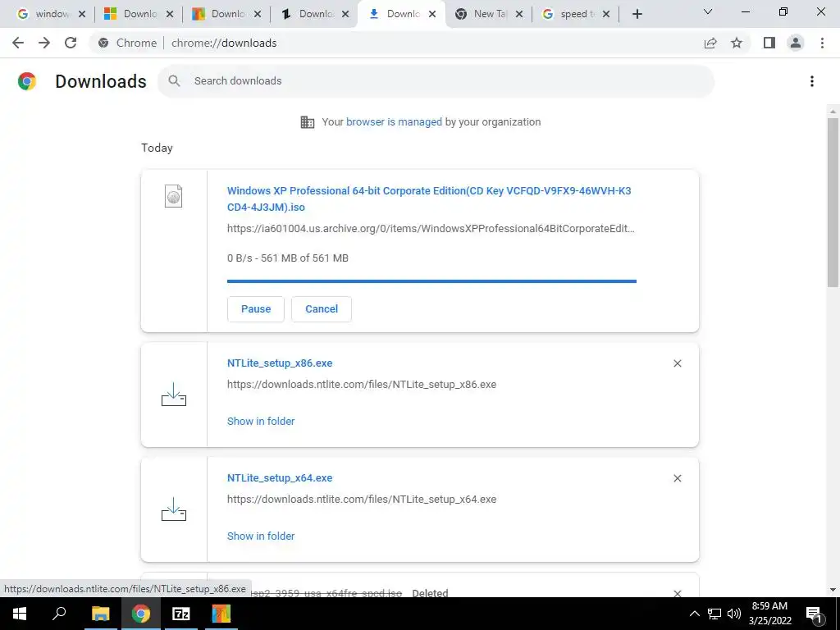Show NTLite_setup_x86.exe in folder
Screen dimensions: 840x630
click(x=261, y=421)
